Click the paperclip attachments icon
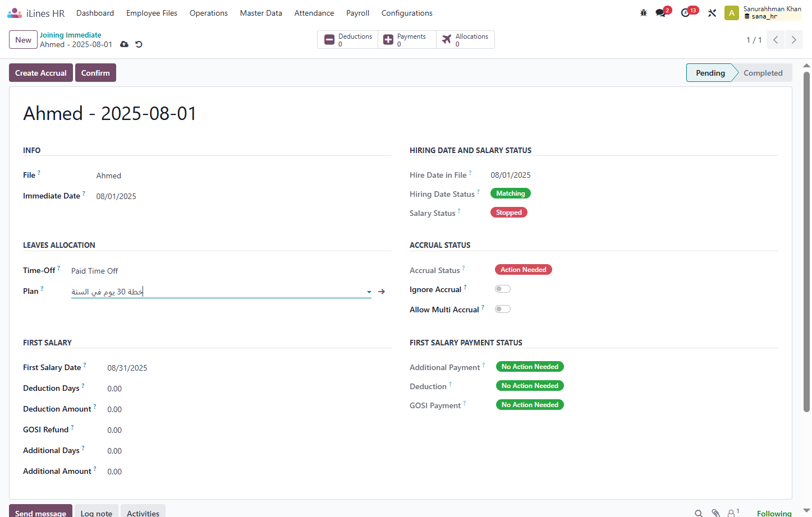 tap(715, 513)
